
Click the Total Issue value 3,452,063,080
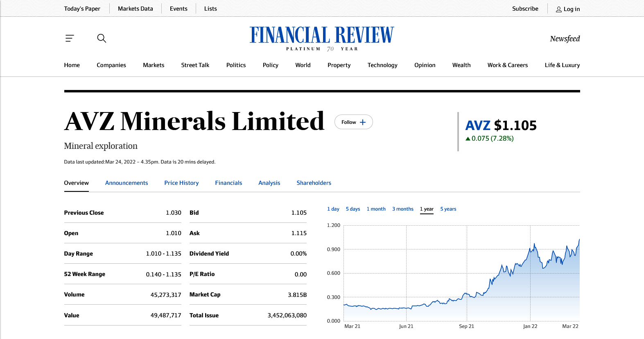coord(287,315)
